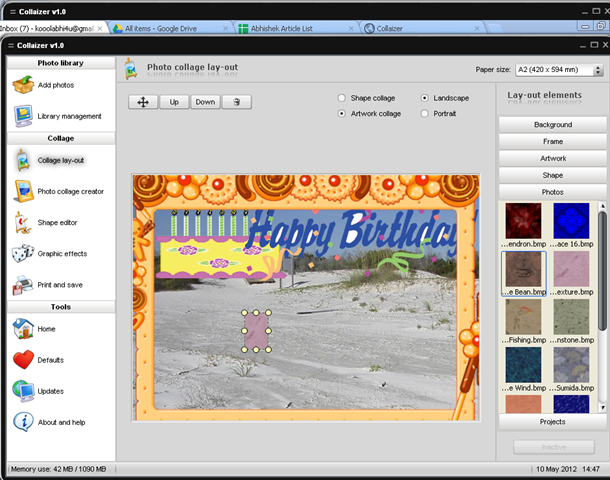Click the Graphic effects dice icon

[x=24, y=254]
